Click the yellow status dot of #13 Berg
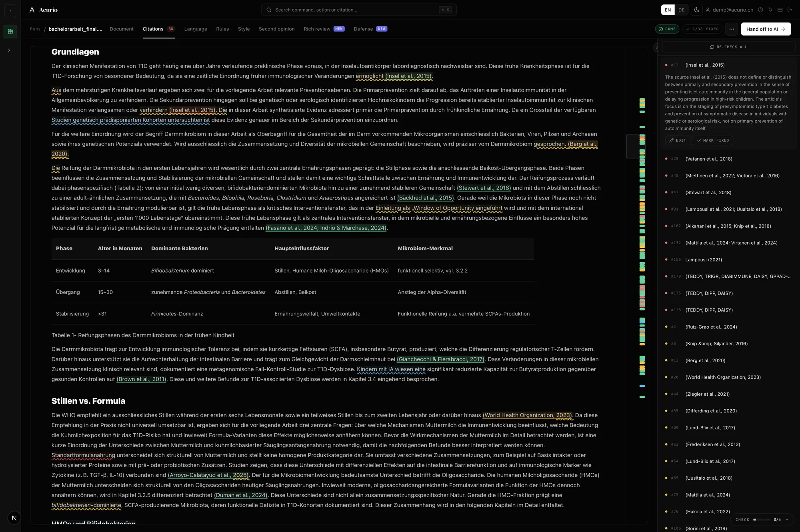Screen dimensions: 800x532 pyautogui.click(x=666, y=361)
